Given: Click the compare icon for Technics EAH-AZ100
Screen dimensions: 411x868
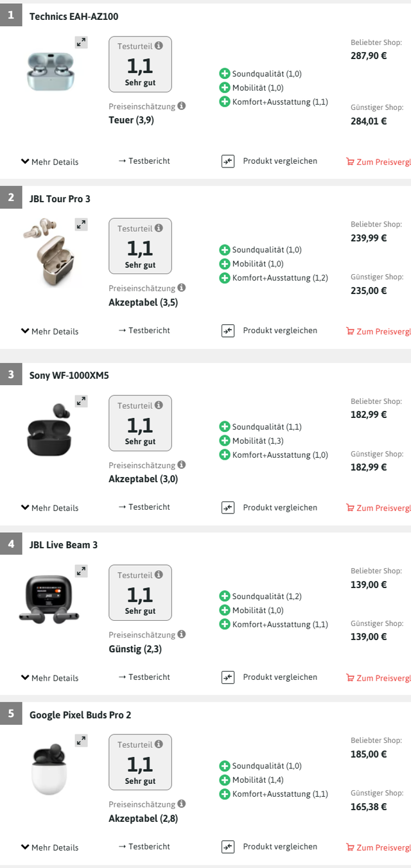Looking at the screenshot, I should pyautogui.click(x=228, y=161).
